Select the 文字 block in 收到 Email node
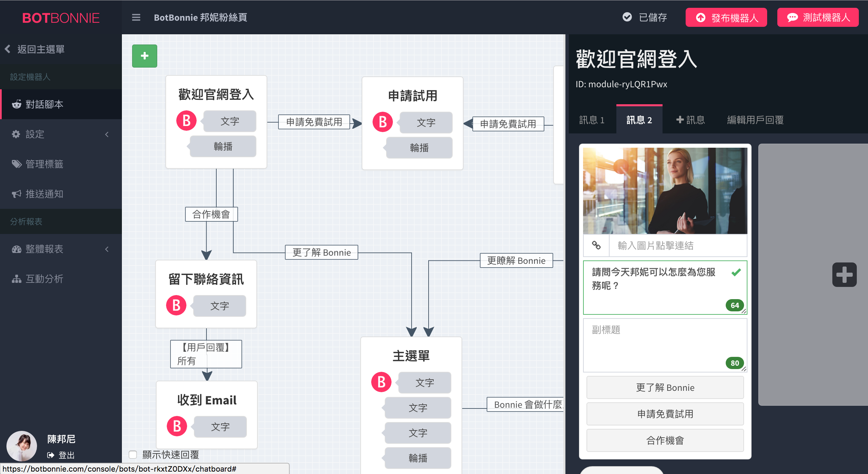 pyautogui.click(x=220, y=427)
